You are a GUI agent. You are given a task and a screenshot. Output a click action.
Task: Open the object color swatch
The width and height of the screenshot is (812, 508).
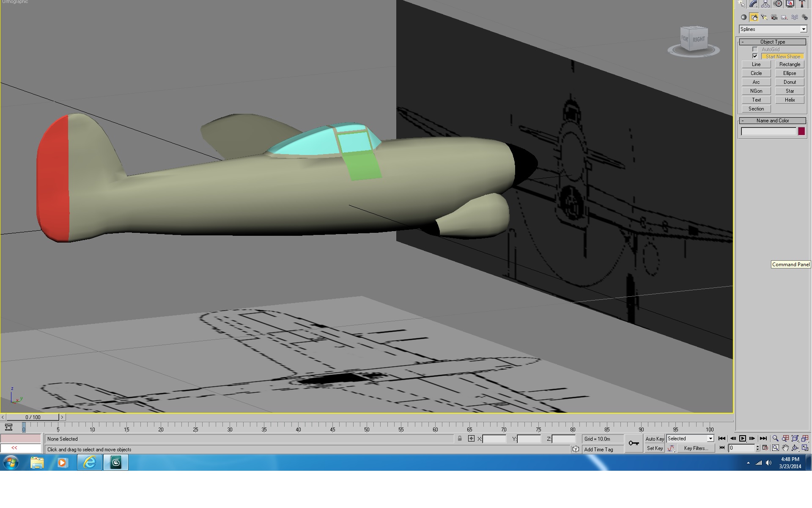click(801, 132)
